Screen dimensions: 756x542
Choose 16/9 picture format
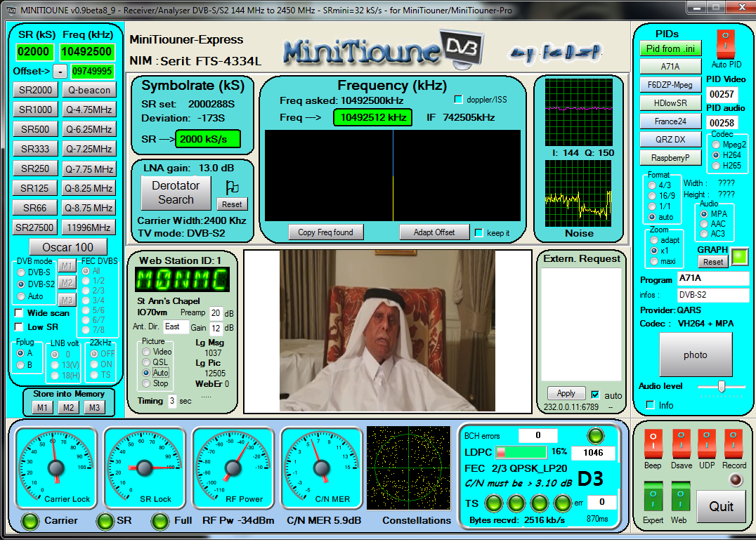coord(652,196)
